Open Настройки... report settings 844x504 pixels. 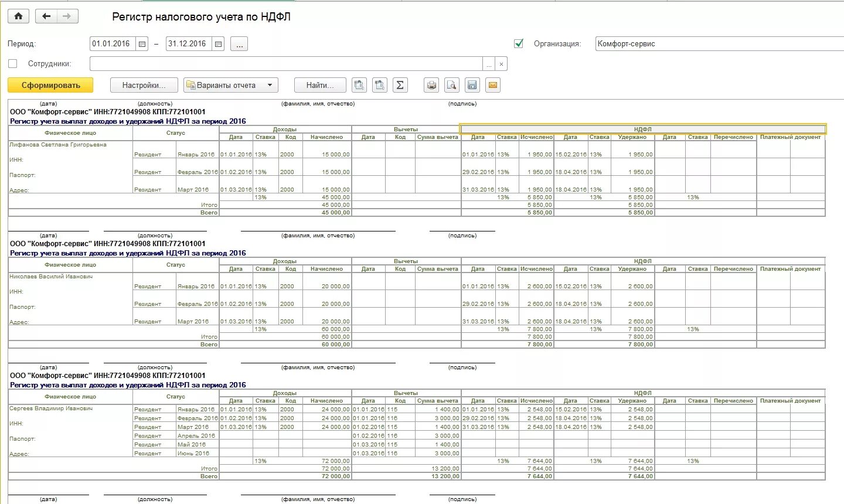pyautogui.click(x=144, y=85)
